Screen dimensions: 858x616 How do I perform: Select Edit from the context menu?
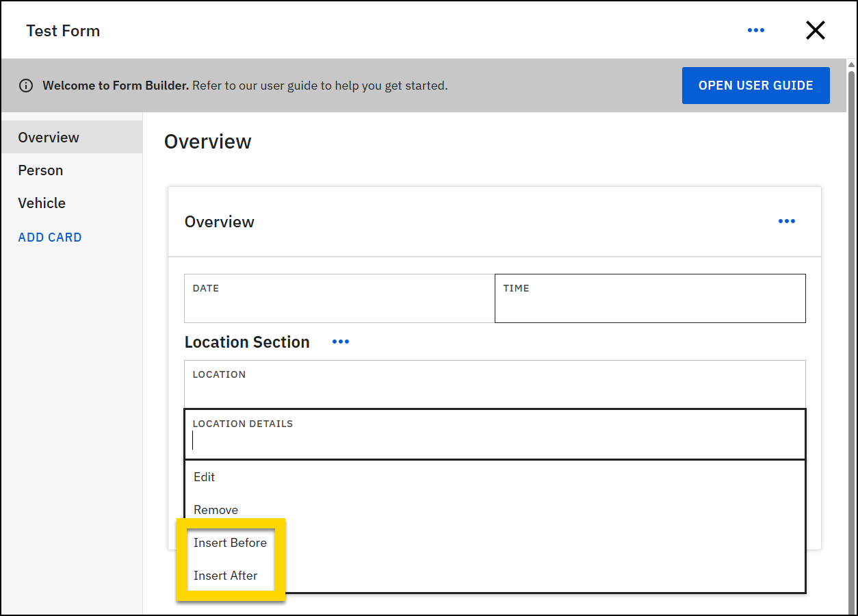tap(204, 477)
